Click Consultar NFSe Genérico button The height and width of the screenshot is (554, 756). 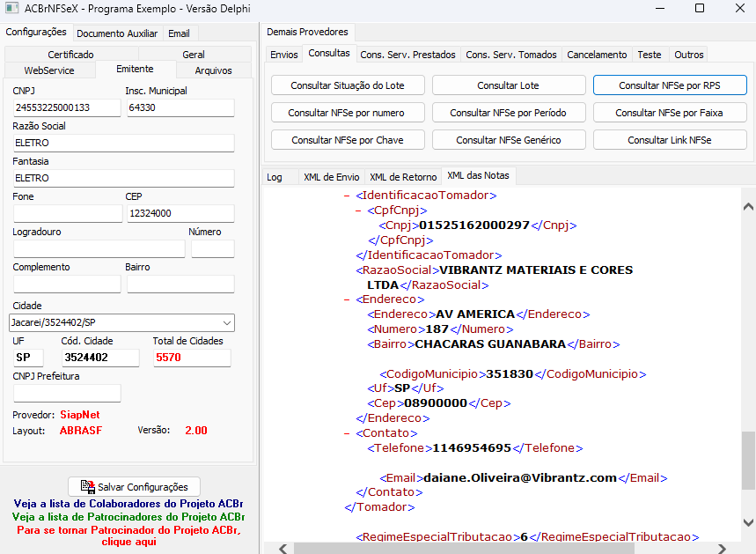[x=508, y=140]
